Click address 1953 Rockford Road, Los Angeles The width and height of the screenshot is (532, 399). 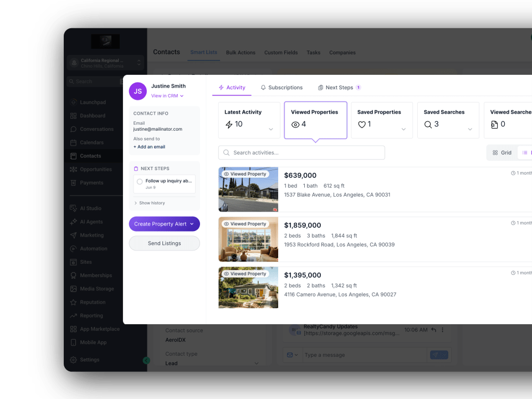pos(339,244)
